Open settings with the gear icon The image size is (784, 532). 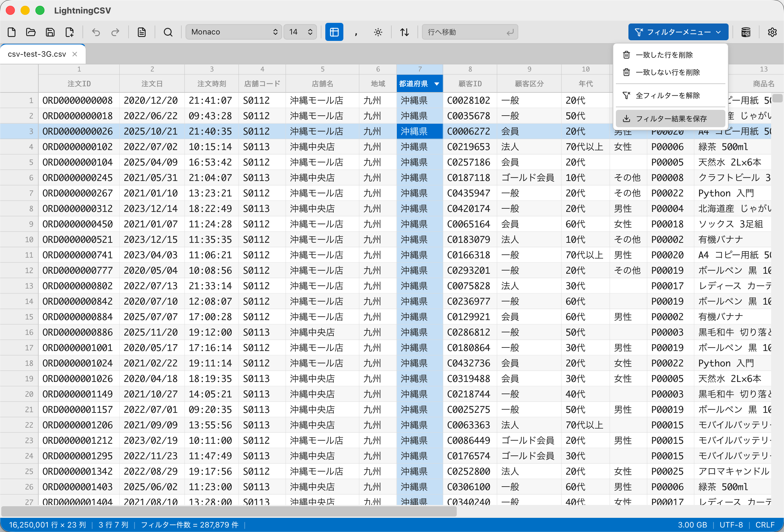772,32
